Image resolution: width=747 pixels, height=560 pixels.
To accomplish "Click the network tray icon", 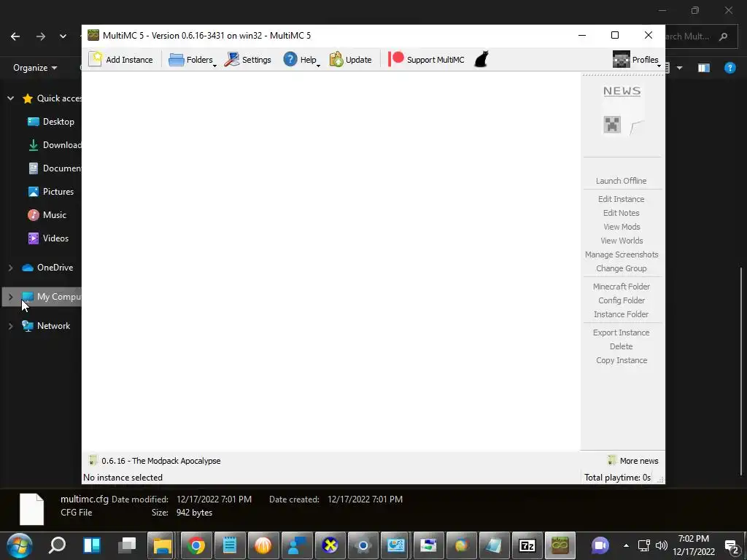I will tap(643, 545).
